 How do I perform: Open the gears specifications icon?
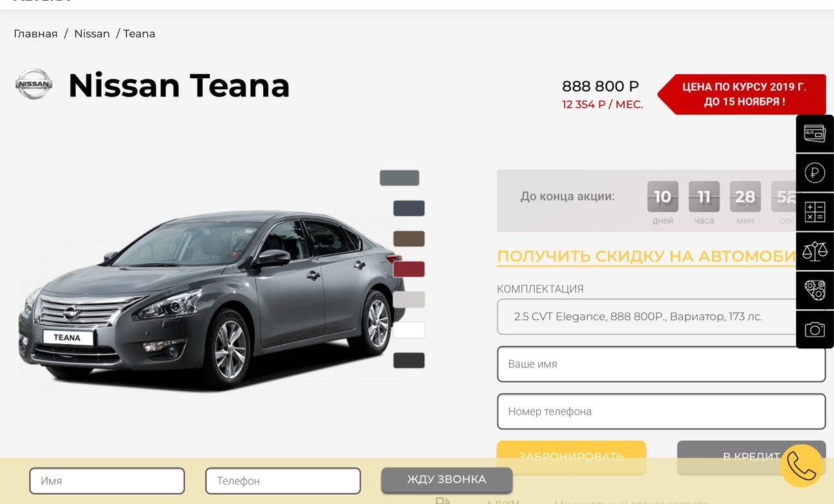click(814, 290)
